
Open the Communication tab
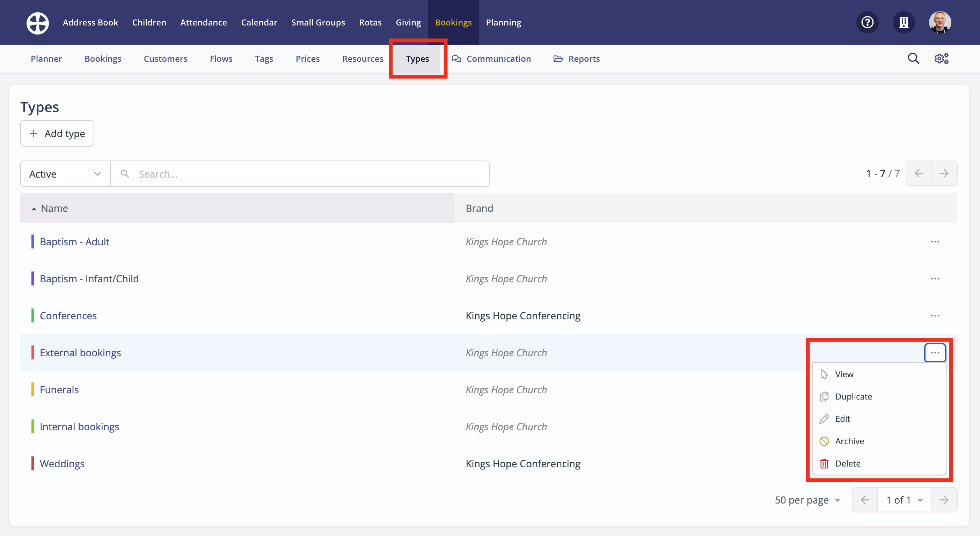pos(491,59)
